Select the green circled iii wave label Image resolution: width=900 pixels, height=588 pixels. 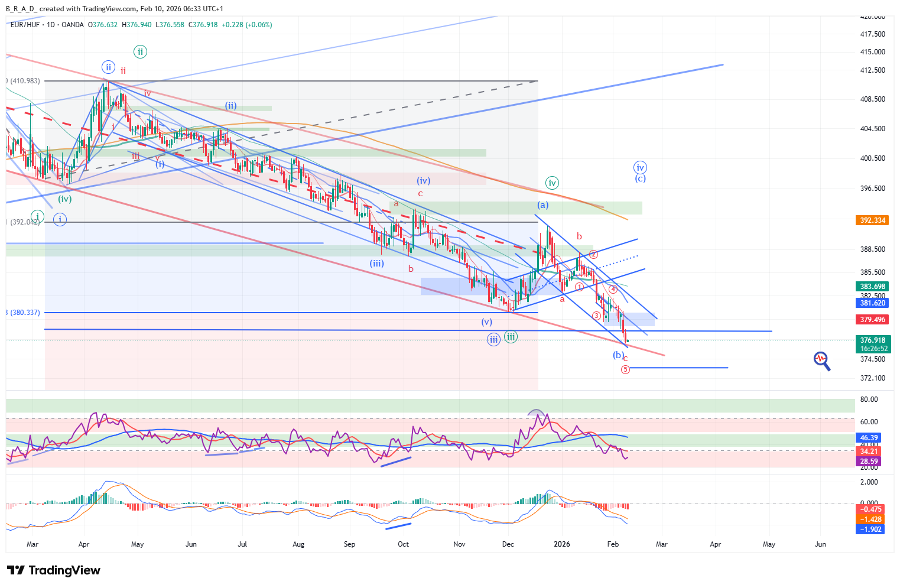click(x=511, y=337)
